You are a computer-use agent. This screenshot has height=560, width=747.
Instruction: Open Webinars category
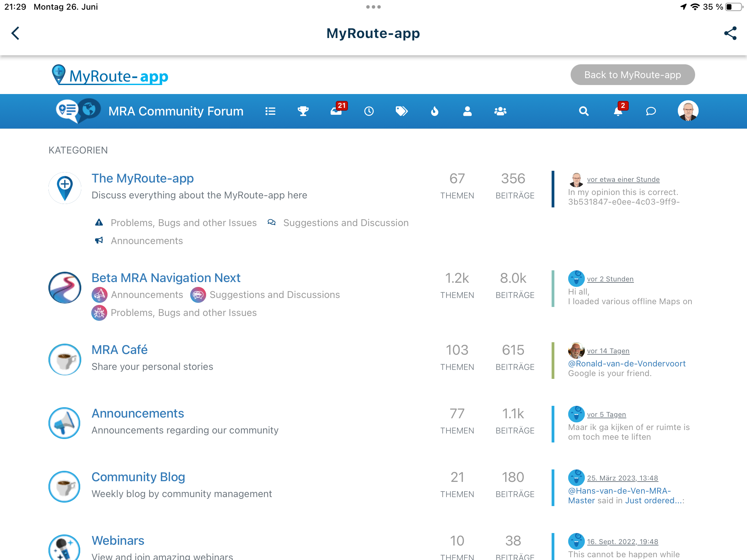coord(118,541)
